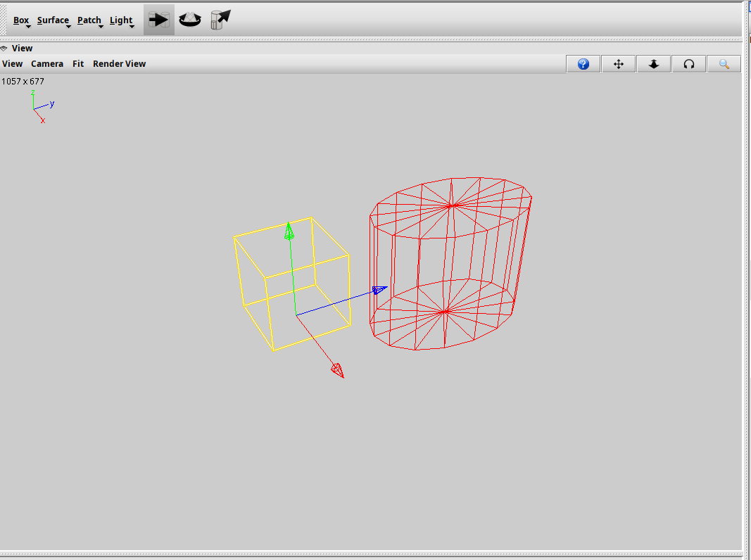Click the cylinder scale tool icon
This screenshot has width=751, height=560.
220,20
